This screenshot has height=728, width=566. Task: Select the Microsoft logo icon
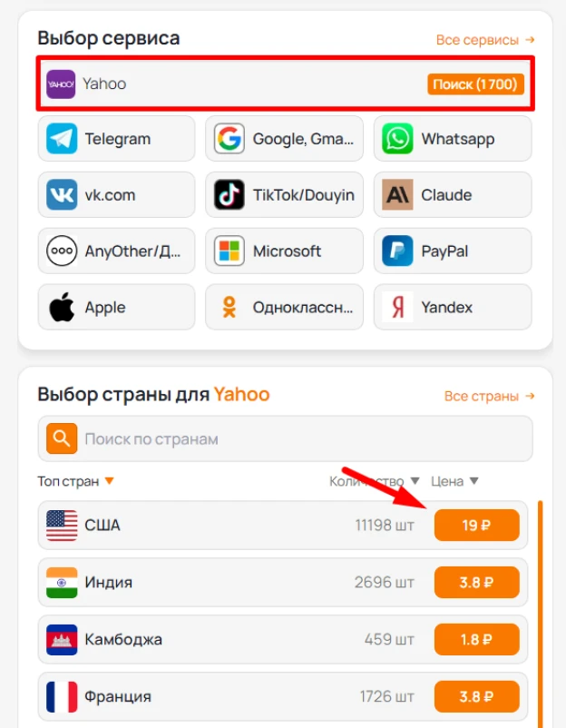(229, 251)
